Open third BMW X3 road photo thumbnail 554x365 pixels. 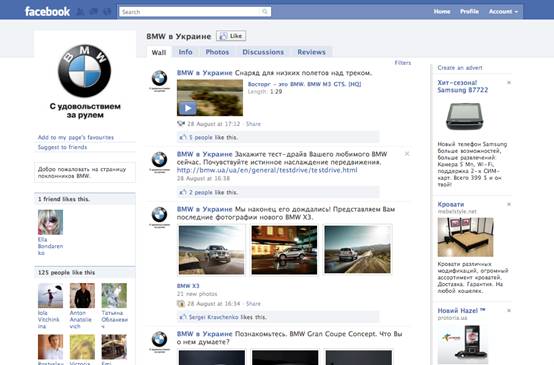(x=358, y=249)
